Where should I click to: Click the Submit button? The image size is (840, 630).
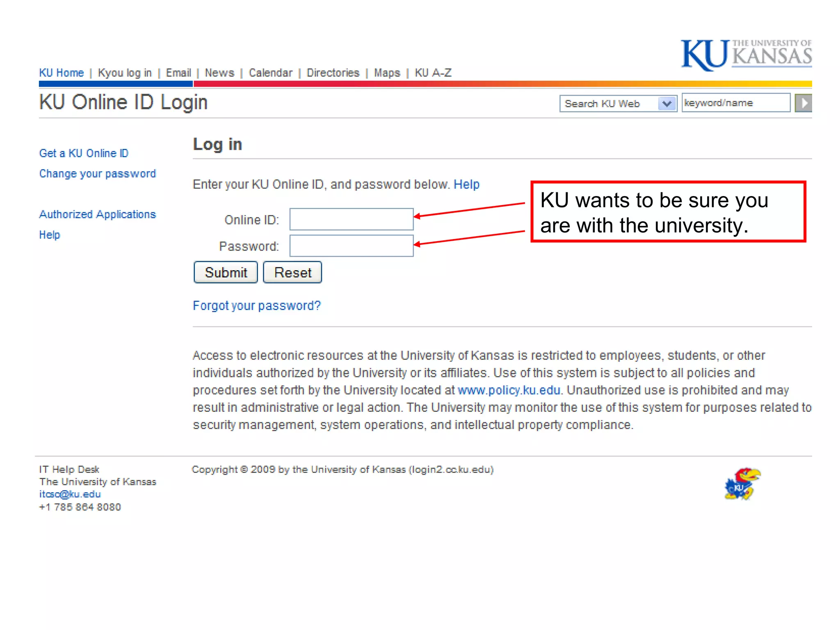coord(226,272)
